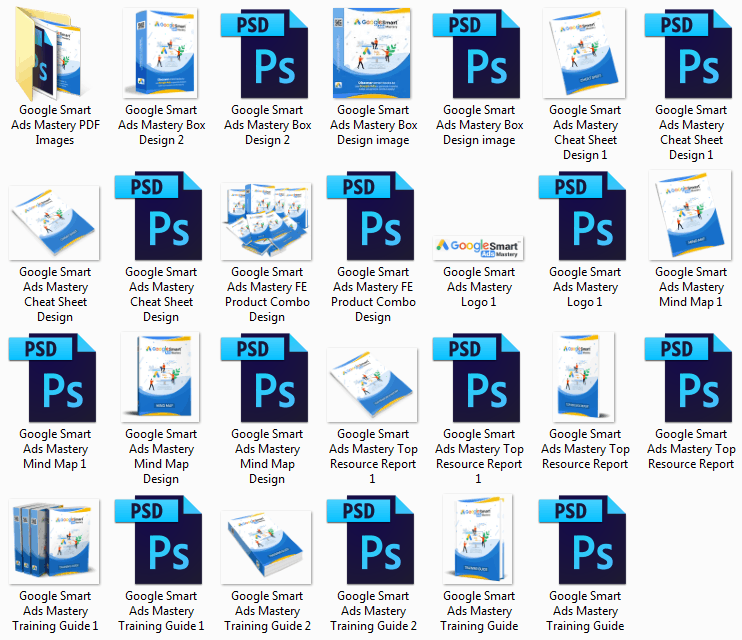Open the Logo 1 PSD file icon

[584, 216]
